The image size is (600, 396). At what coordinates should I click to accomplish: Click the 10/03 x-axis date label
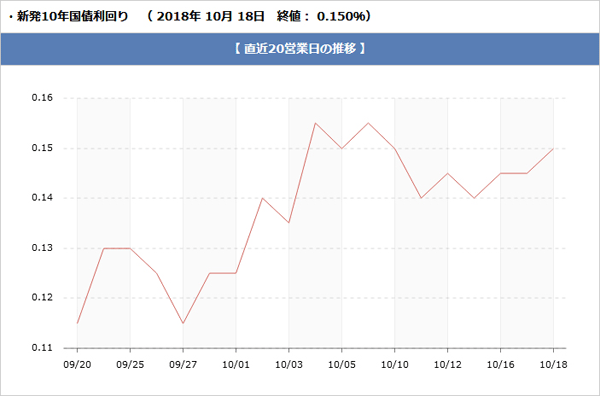[289, 364]
